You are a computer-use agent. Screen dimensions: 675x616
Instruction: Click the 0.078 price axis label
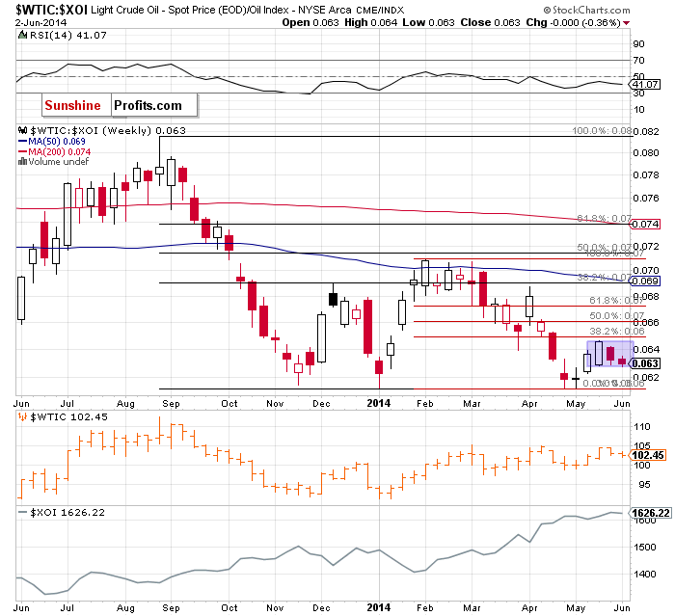point(646,174)
